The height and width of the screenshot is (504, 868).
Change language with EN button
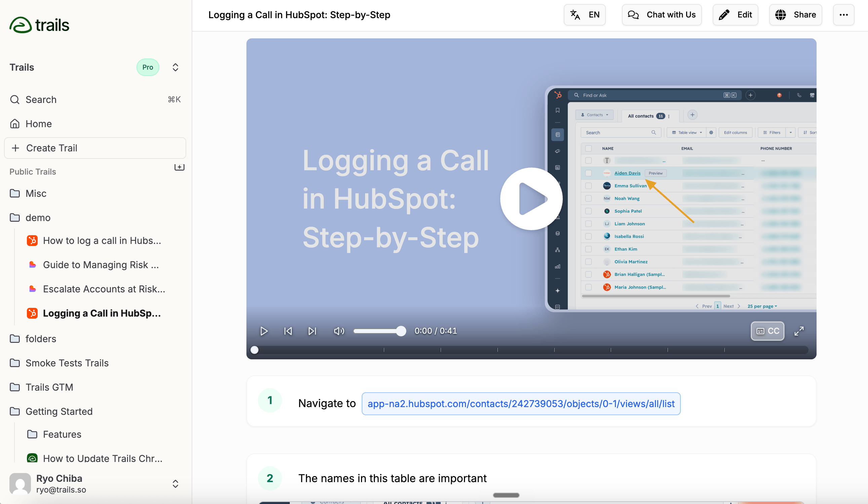pyautogui.click(x=585, y=15)
